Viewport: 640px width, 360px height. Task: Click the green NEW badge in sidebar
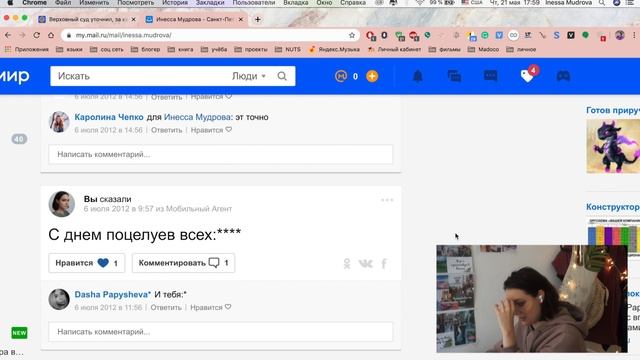[x=19, y=333]
